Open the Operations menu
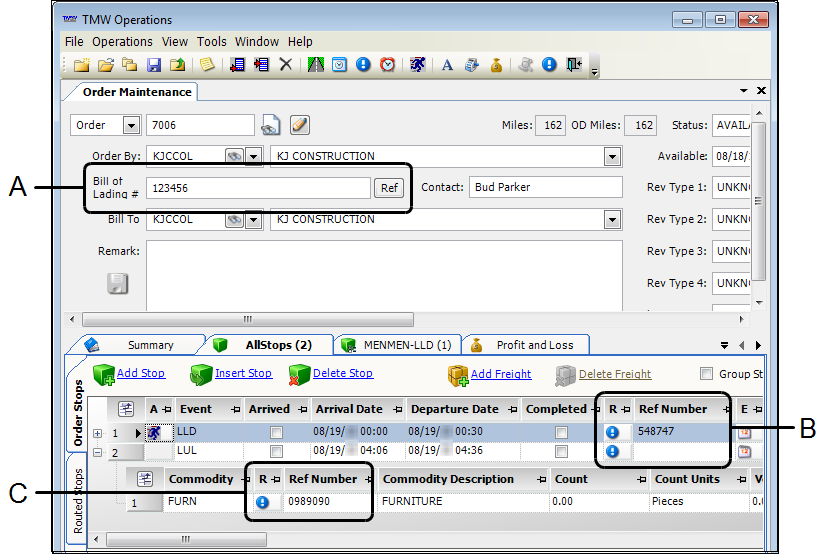Viewport: 831px width, 554px height. 122,41
